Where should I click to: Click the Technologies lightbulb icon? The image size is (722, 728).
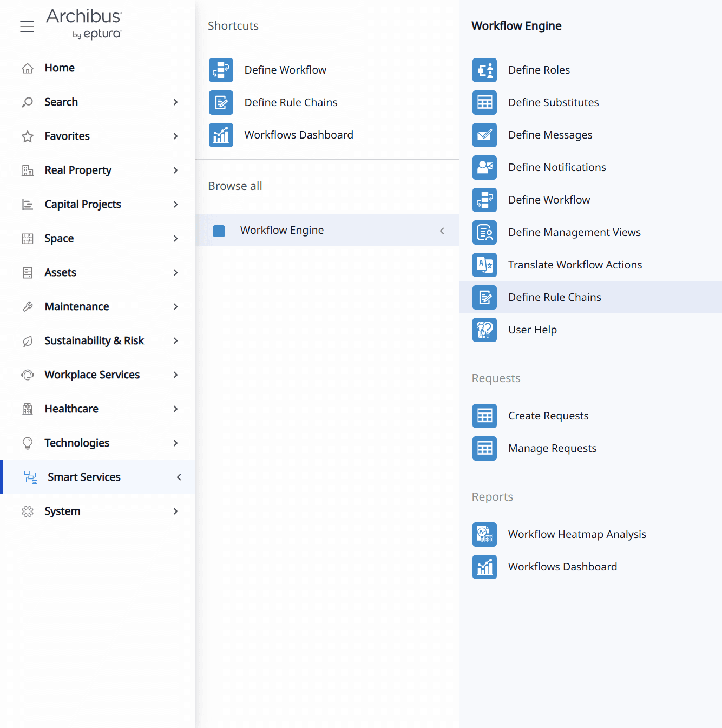point(28,443)
